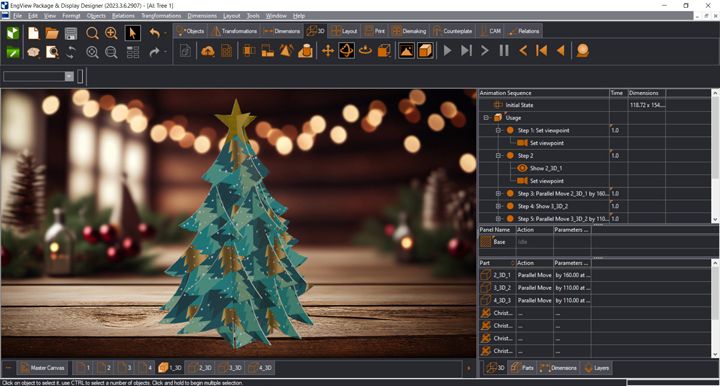Screen dimensions: 720x386
Task: Switch to the Objects toolbar tab
Action: 190,31
